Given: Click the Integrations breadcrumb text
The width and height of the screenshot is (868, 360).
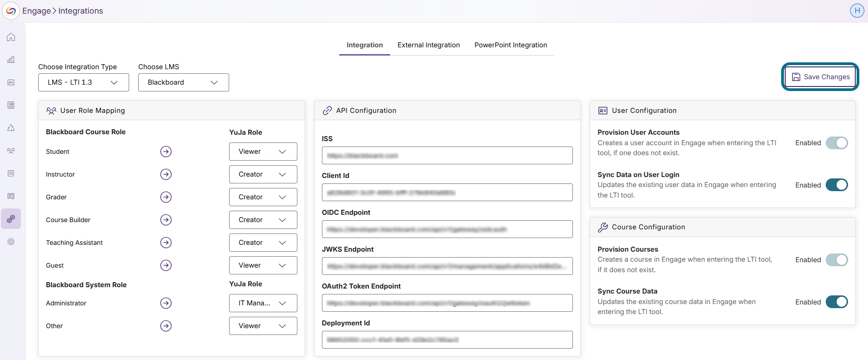Looking at the screenshot, I should click(80, 11).
